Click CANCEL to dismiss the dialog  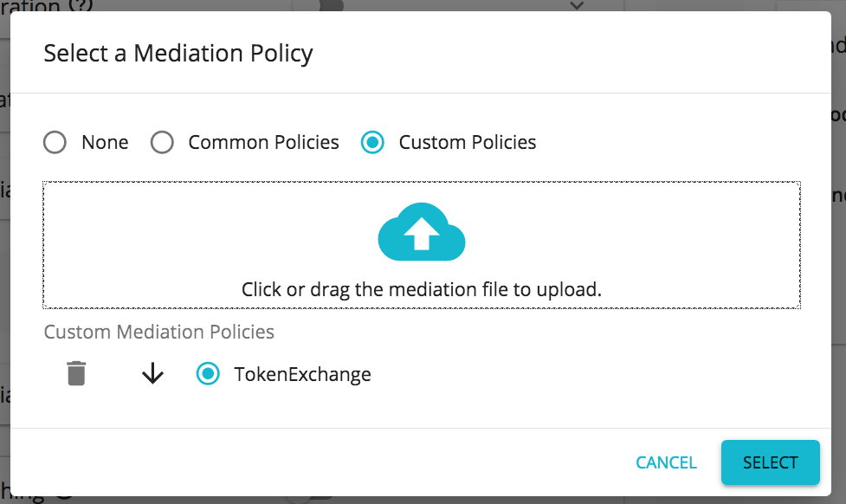(665, 462)
